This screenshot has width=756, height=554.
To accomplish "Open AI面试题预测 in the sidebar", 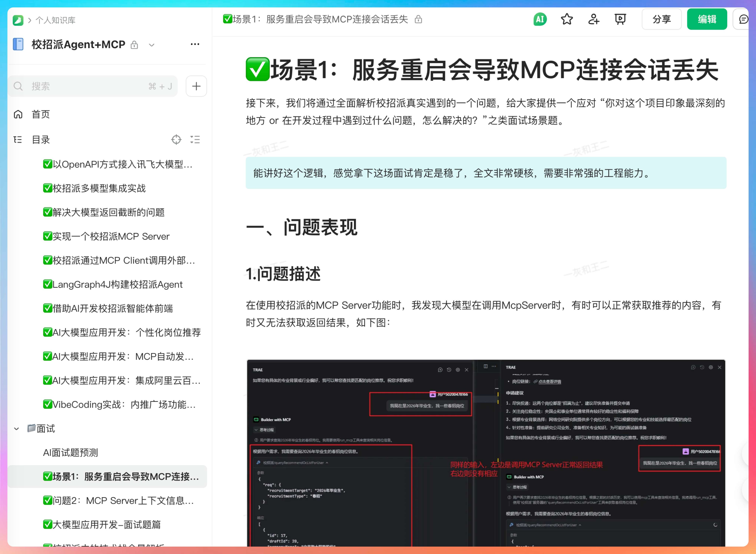I will click(x=70, y=453).
